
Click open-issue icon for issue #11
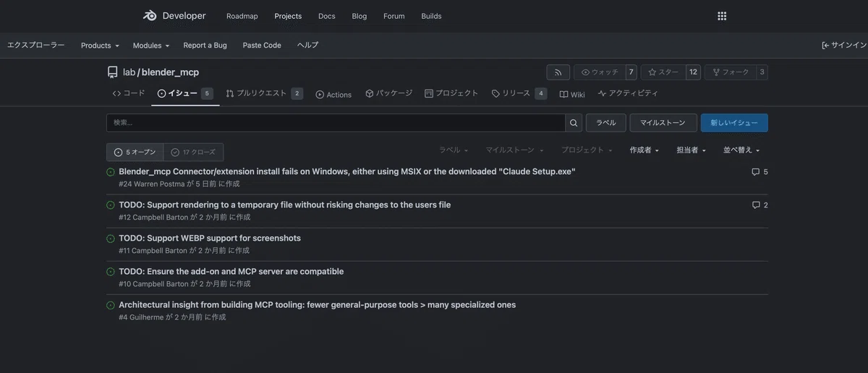click(111, 239)
